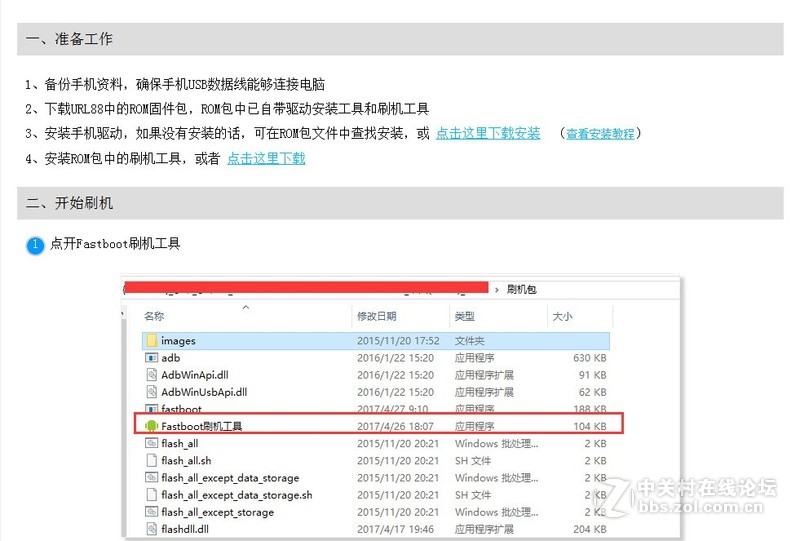Click the 62 KB size of AdbWinUsbApi.dll
Screen dimensions: 800x541
(592, 392)
